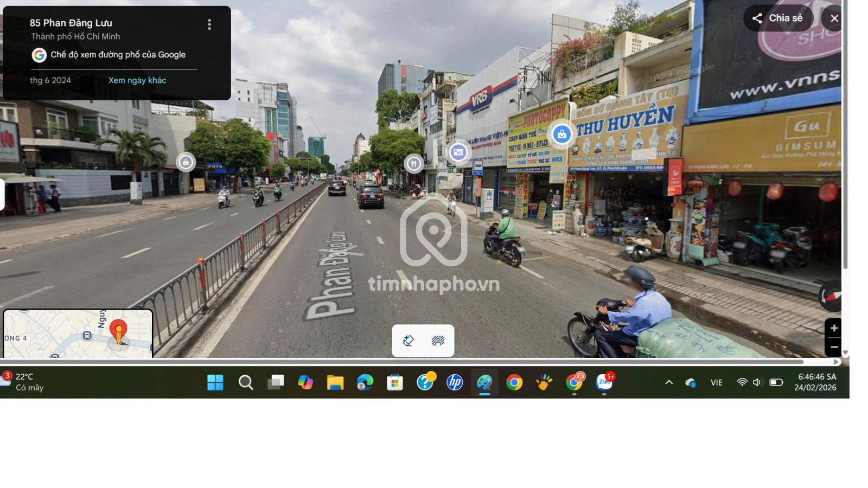Image resolution: width=868 pixels, height=488 pixels.
Task: Click the VIE language indicator
Action: [x=717, y=382]
